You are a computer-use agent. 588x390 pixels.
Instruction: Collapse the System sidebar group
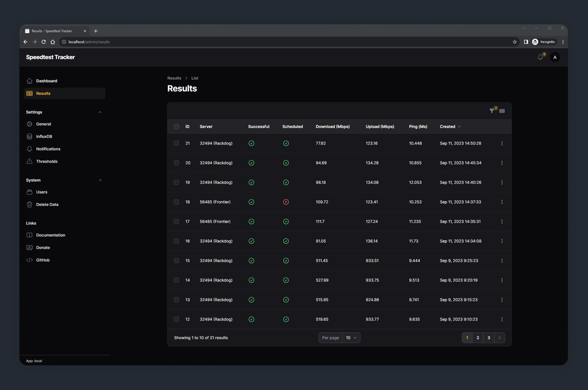click(x=100, y=180)
